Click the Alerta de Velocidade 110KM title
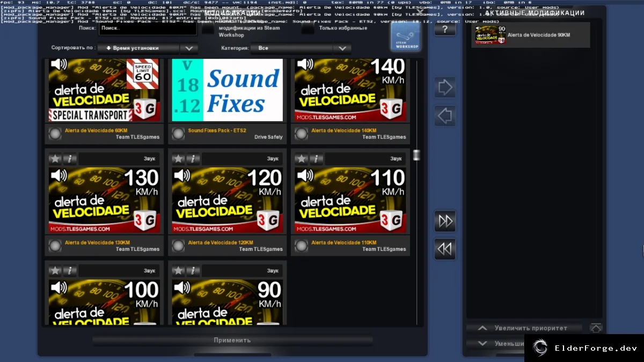Screen dimensions: 644x362 (344, 242)
